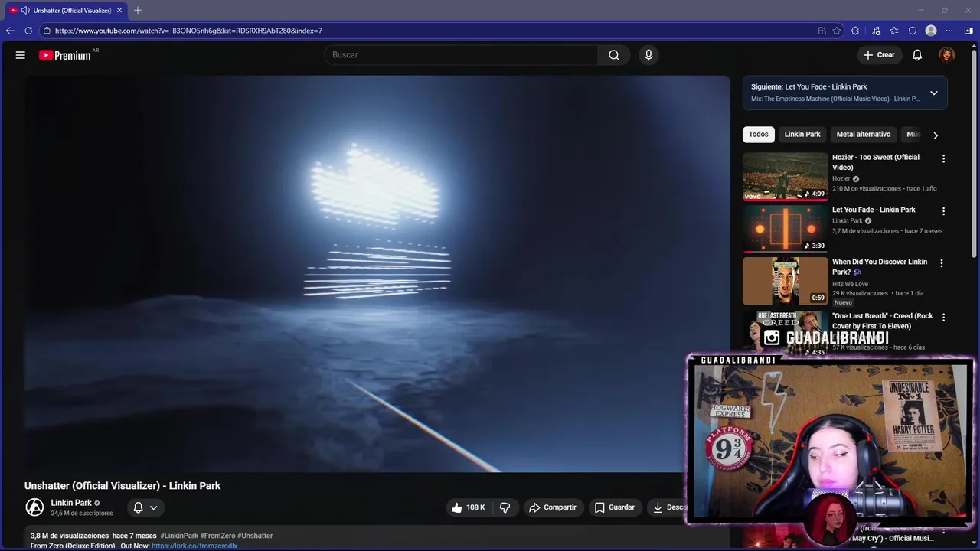980x551 pixels.
Task: Click the video player to pause
Action: (x=377, y=274)
